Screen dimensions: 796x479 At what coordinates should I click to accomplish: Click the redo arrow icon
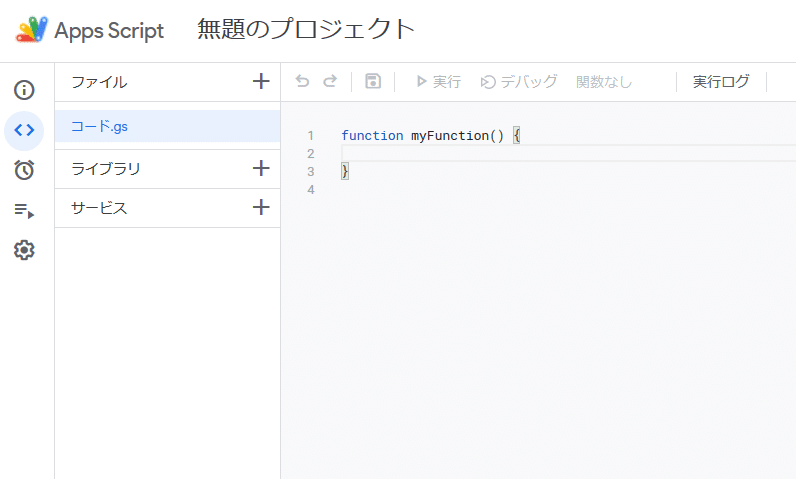[330, 81]
